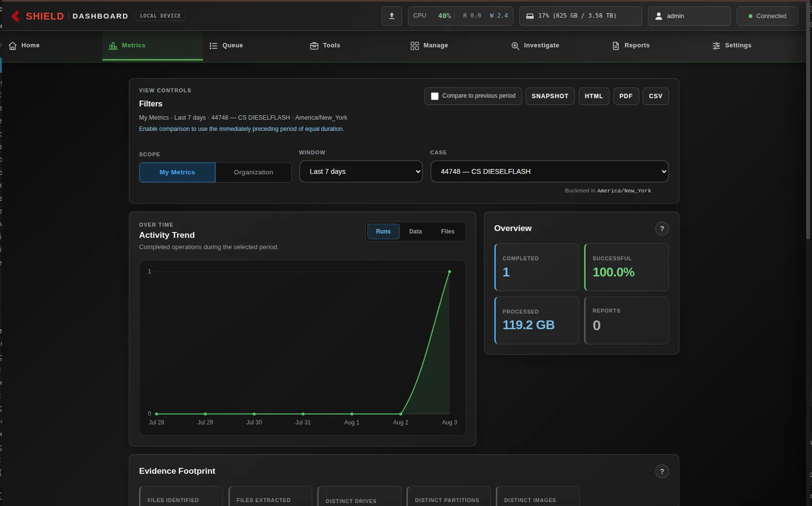This screenshot has height=506, width=812.
Task: Click the Aug 2 data point on chart
Action: pos(401,414)
